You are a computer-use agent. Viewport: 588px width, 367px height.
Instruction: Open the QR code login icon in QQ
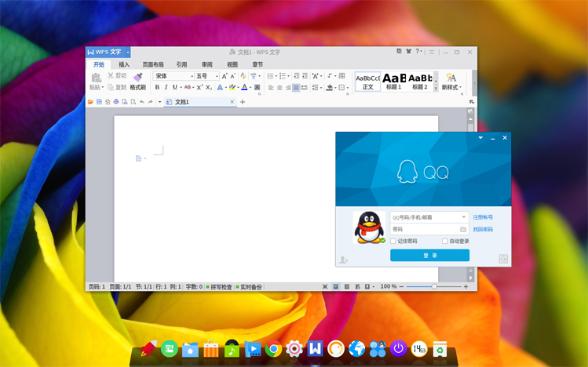tap(503, 259)
